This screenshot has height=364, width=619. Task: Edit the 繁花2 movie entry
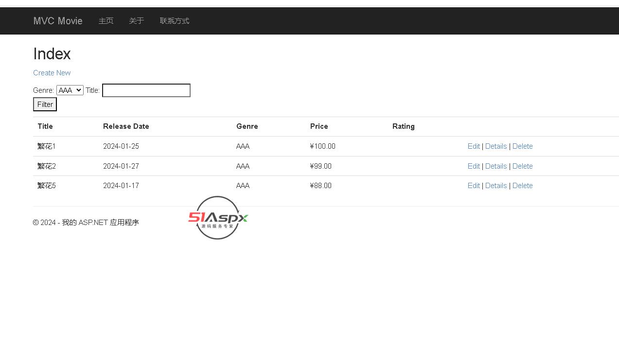(x=473, y=166)
